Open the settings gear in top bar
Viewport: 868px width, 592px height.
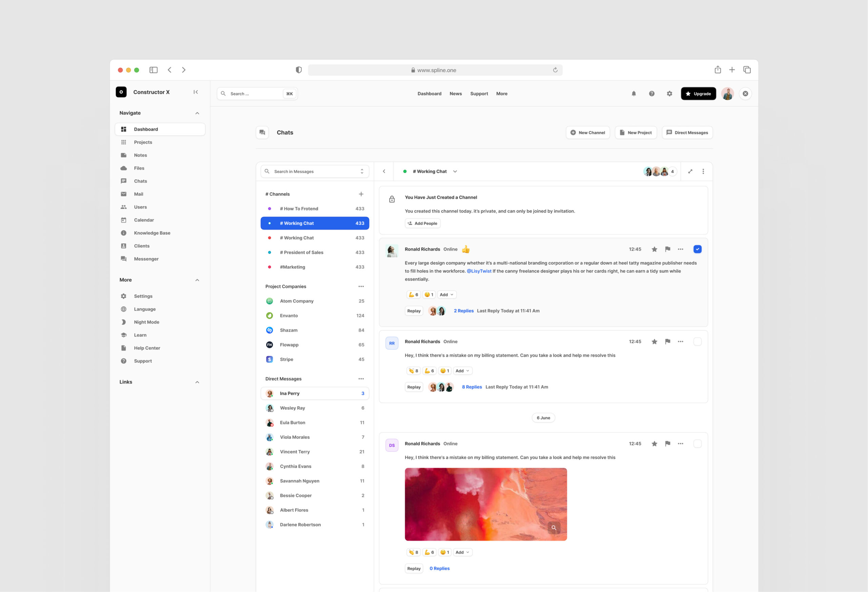click(x=669, y=94)
